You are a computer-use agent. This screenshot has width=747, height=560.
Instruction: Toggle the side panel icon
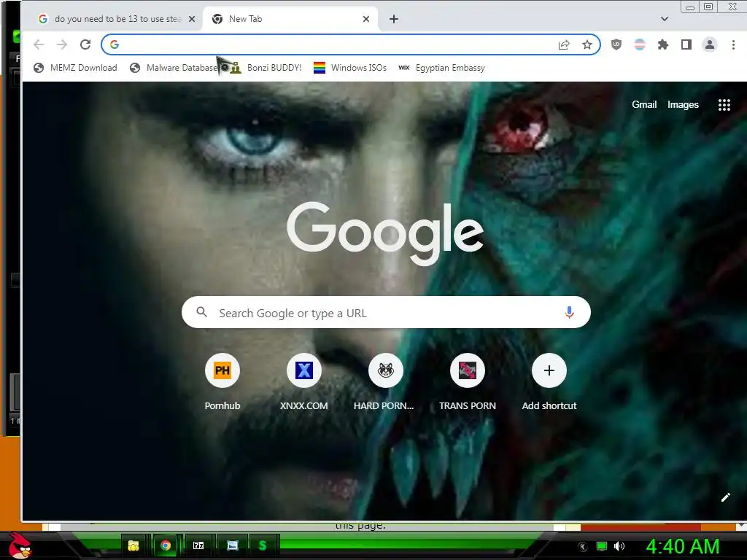[686, 44]
